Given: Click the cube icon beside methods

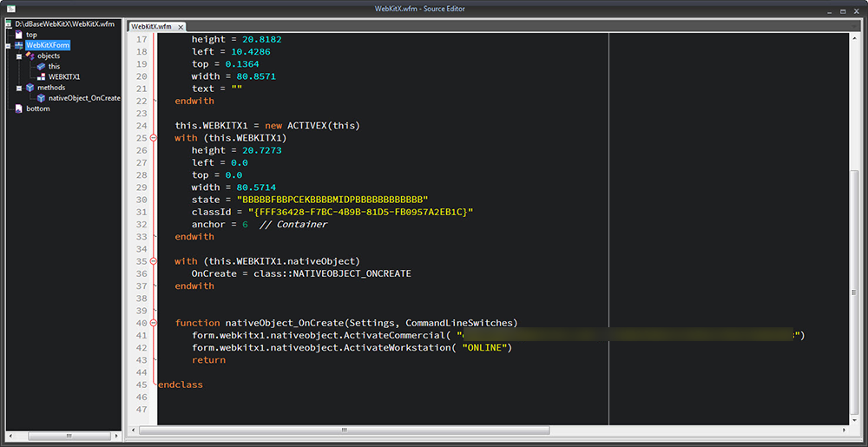Looking at the screenshot, I should (x=30, y=88).
